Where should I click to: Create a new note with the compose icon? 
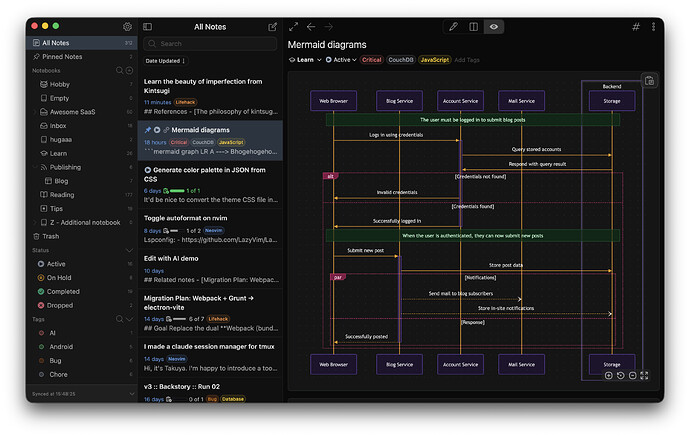pyautogui.click(x=272, y=27)
